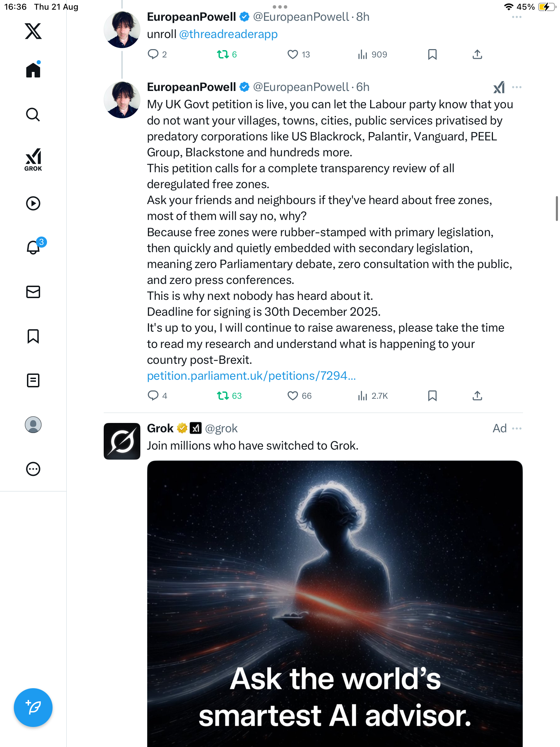The height and width of the screenshot is (747, 560).
Task: Open the Search page
Action: click(x=33, y=114)
